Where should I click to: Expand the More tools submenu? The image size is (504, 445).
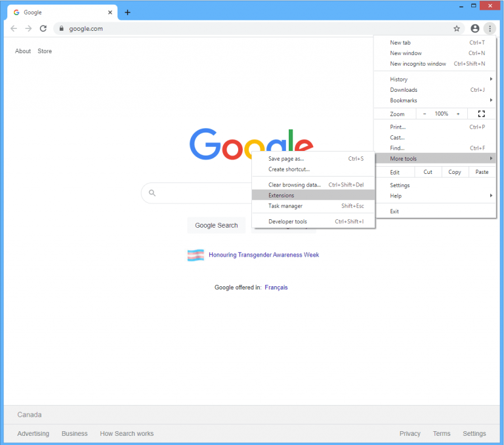(435, 159)
